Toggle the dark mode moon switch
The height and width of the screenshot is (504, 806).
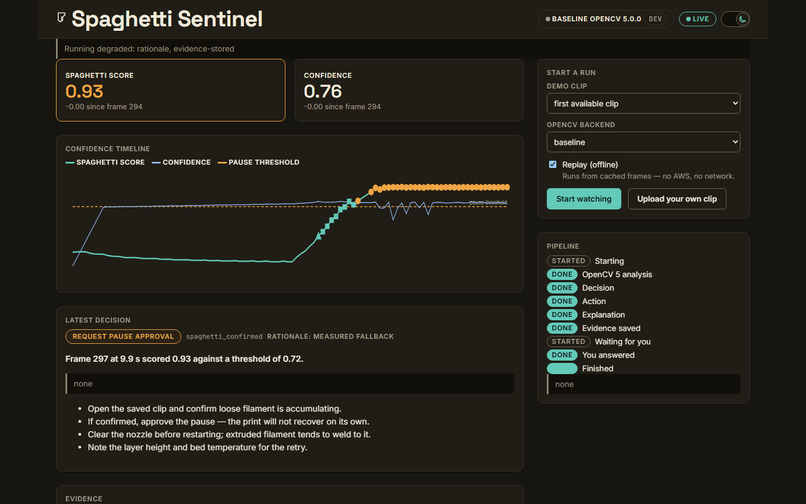[x=735, y=19]
